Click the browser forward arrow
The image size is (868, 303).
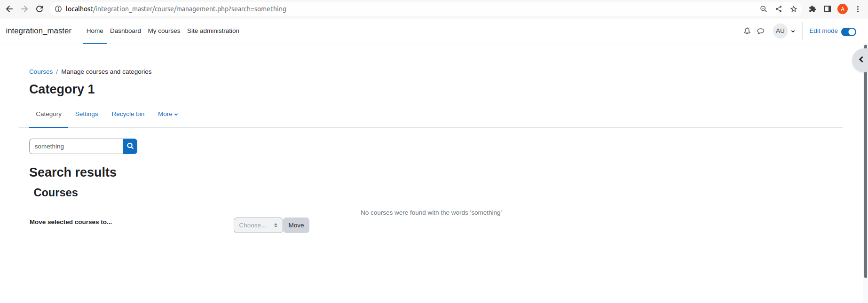click(x=24, y=9)
